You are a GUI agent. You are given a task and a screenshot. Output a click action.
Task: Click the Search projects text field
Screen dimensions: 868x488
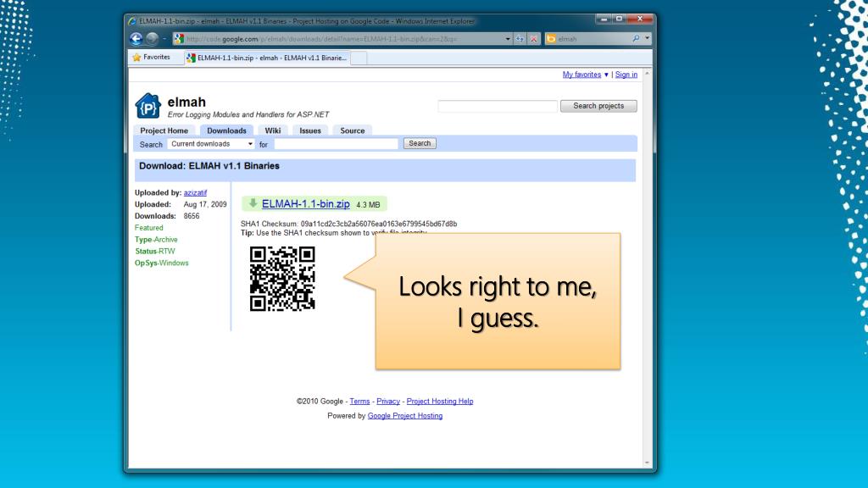click(x=497, y=106)
